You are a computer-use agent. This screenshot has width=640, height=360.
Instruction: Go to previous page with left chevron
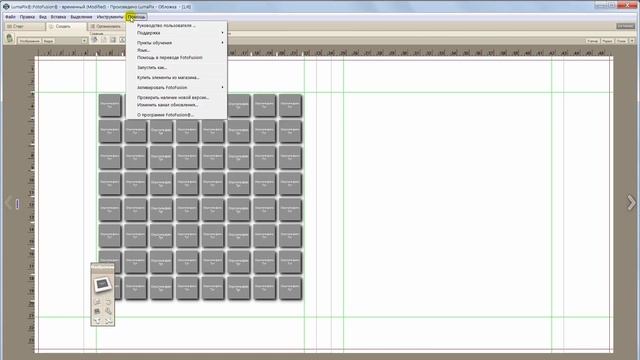pos(8,203)
